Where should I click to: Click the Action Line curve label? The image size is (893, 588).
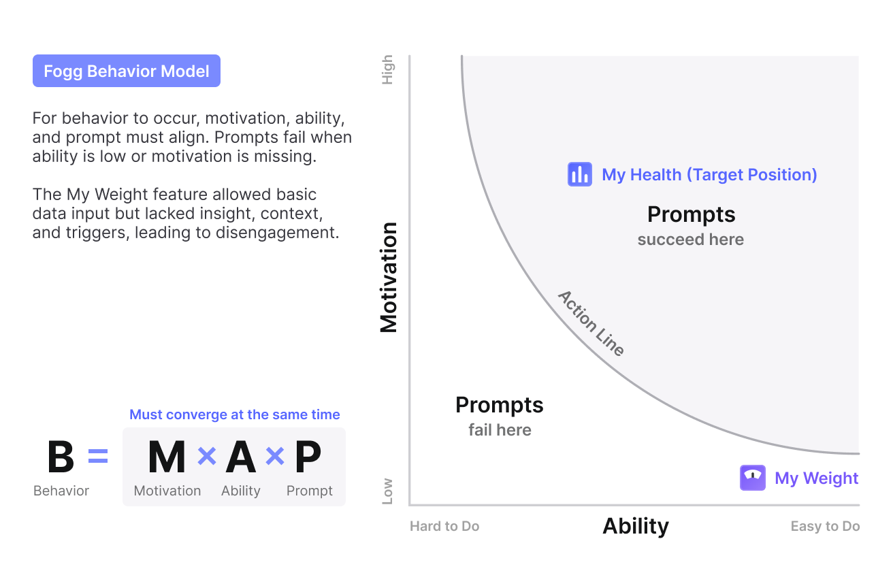click(591, 323)
